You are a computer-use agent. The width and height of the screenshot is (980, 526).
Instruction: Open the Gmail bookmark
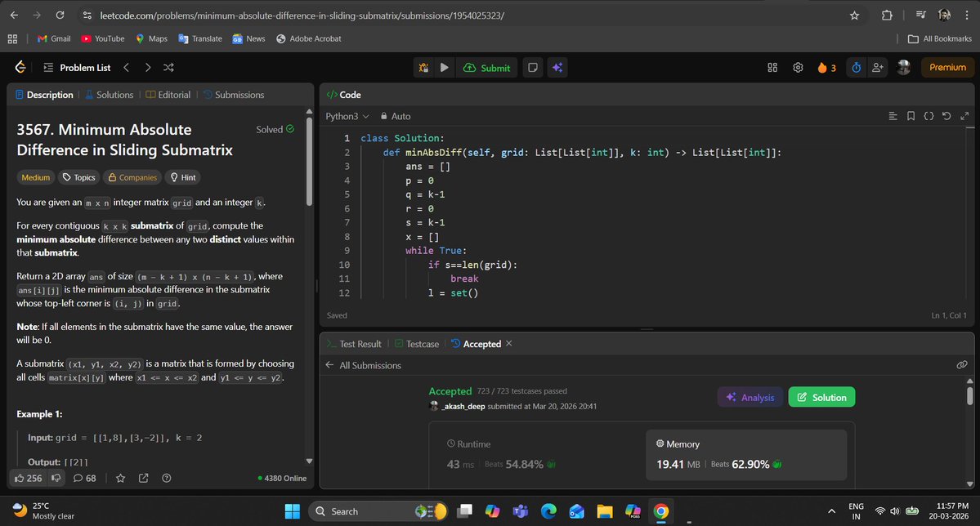(54, 38)
